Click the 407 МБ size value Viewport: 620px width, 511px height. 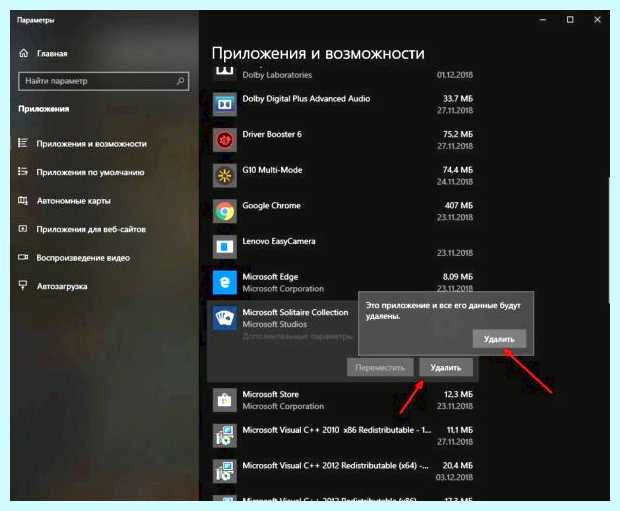(x=459, y=205)
